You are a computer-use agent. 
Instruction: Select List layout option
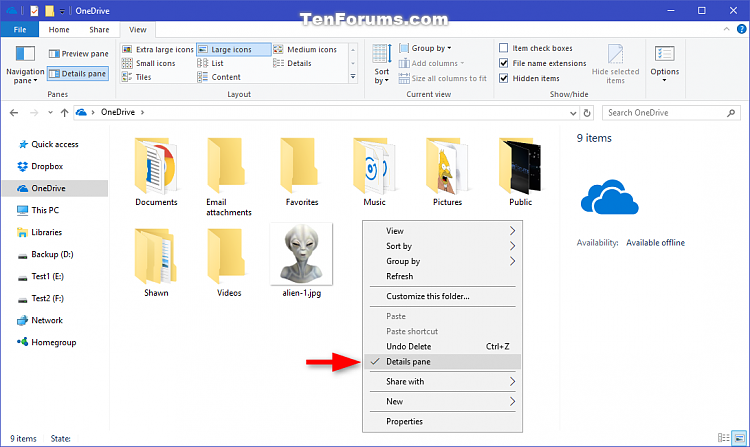(210, 63)
